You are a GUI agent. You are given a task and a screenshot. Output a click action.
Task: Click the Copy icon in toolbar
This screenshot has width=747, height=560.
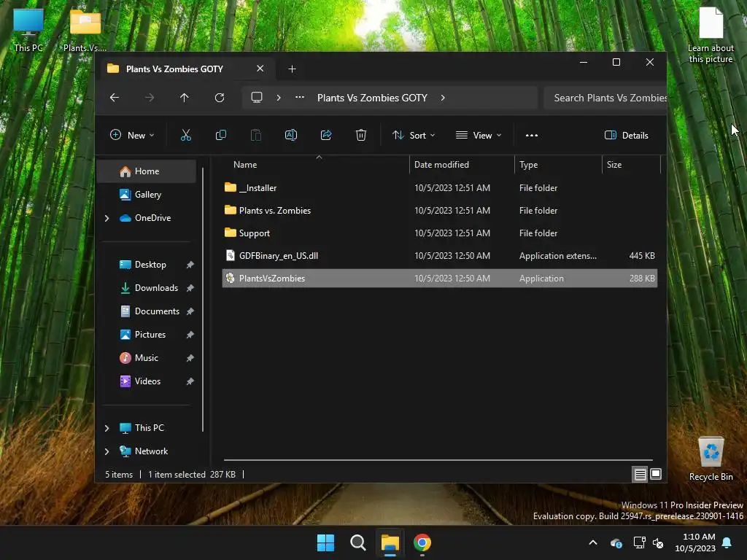[220, 135]
